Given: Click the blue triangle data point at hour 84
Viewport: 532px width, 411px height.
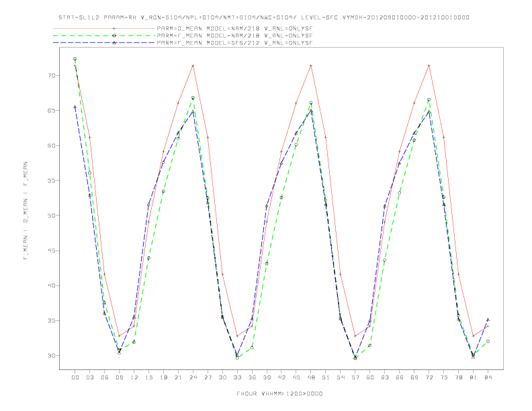Looking at the screenshot, I should (488, 320).
